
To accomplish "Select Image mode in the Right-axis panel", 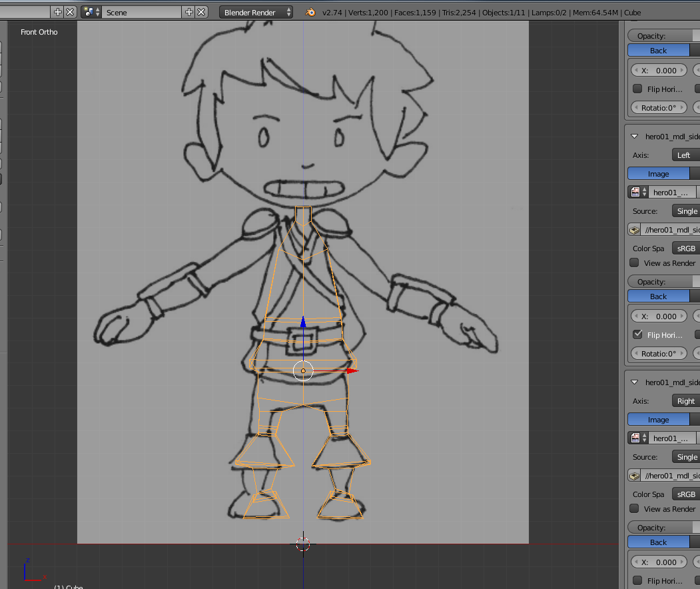I will (658, 419).
